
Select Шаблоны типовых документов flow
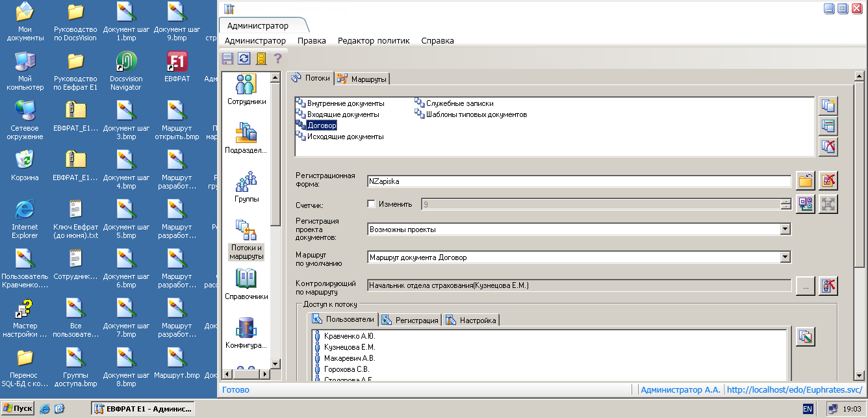(x=471, y=114)
